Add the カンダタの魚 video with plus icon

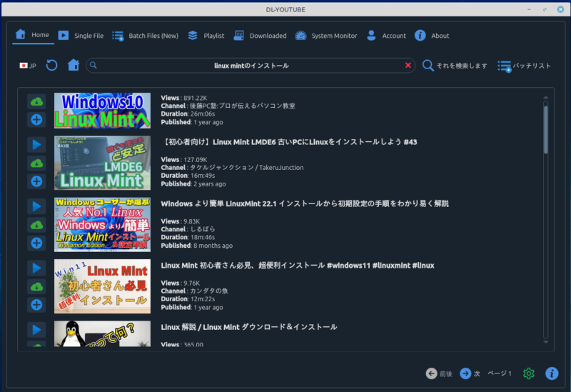pos(36,305)
